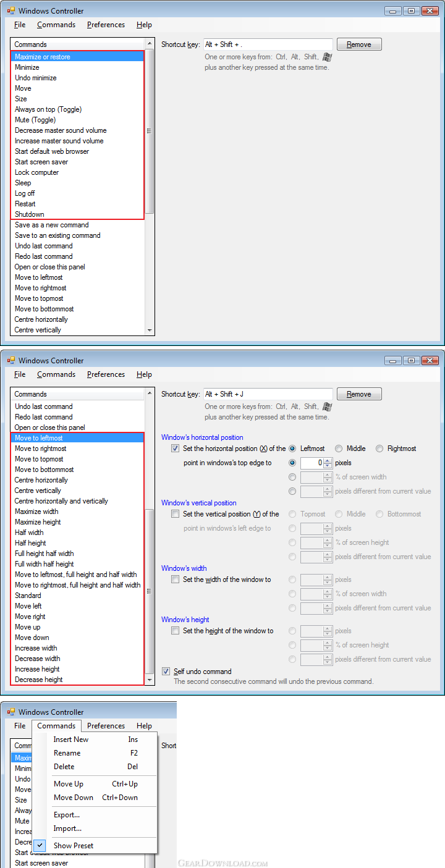Screen dimensions: 445x868
Task: Click Remove button in the middle window
Action: pos(358,394)
